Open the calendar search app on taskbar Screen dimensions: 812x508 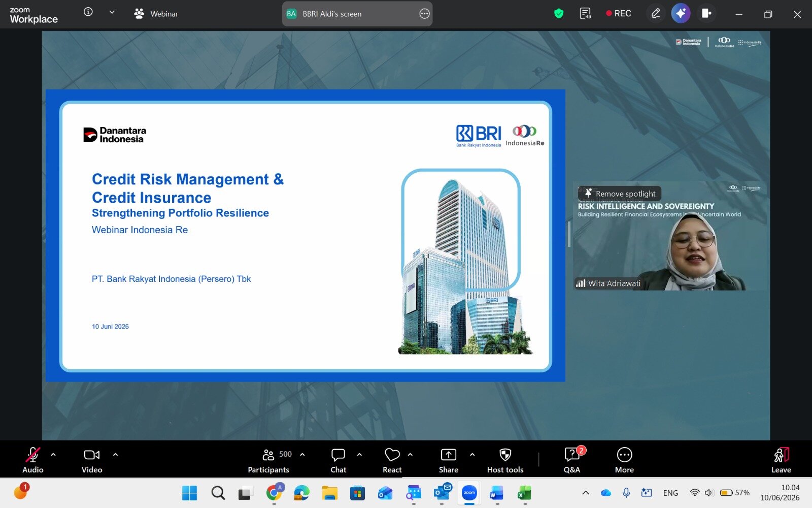[414, 493]
